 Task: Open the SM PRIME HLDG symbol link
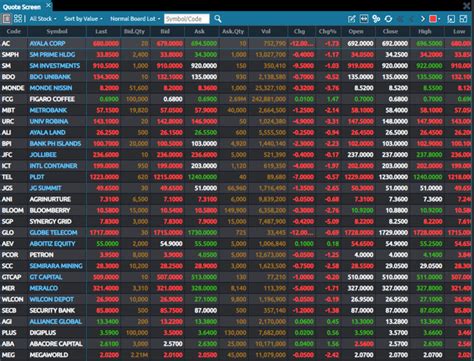pos(52,55)
